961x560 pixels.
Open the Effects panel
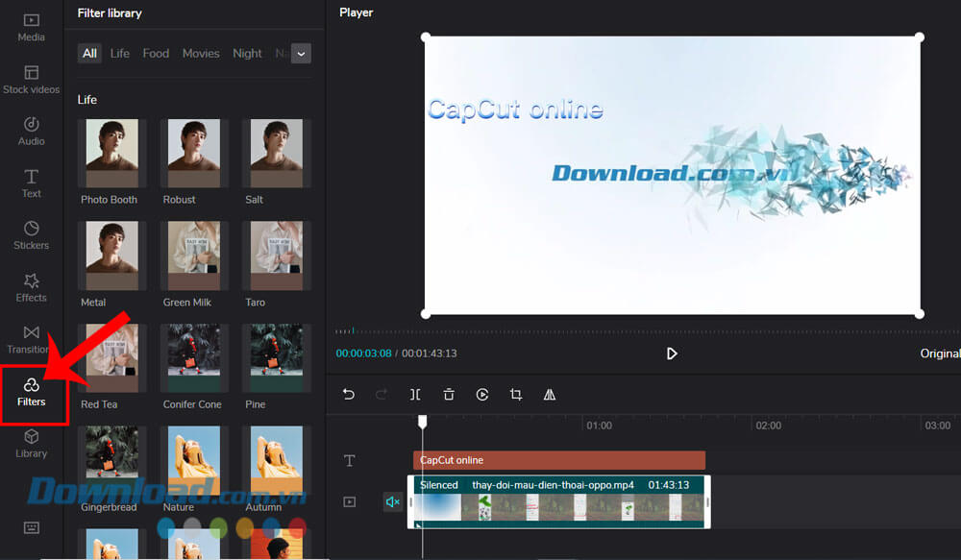pos(31,286)
